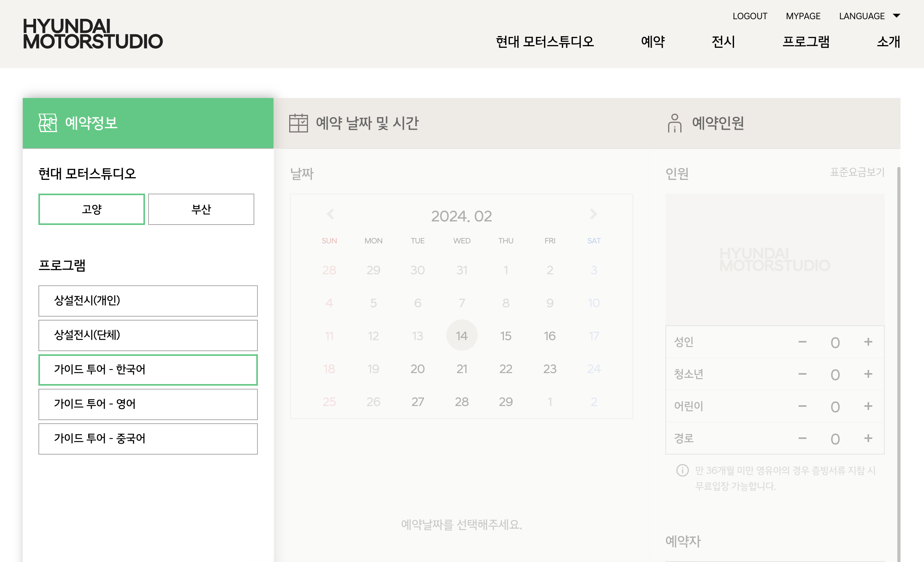This screenshot has height=562, width=924.
Task: Open the 예약 navigation menu
Action: click(653, 42)
